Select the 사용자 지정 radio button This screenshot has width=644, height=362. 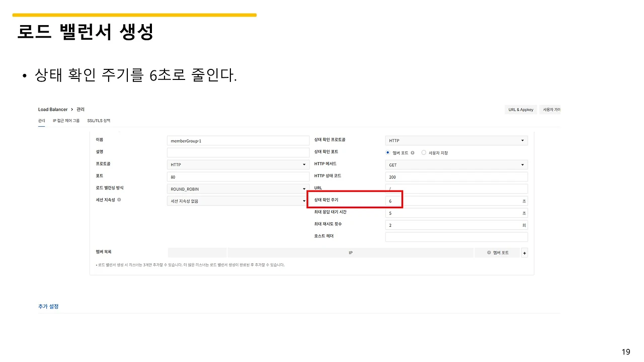coord(424,152)
